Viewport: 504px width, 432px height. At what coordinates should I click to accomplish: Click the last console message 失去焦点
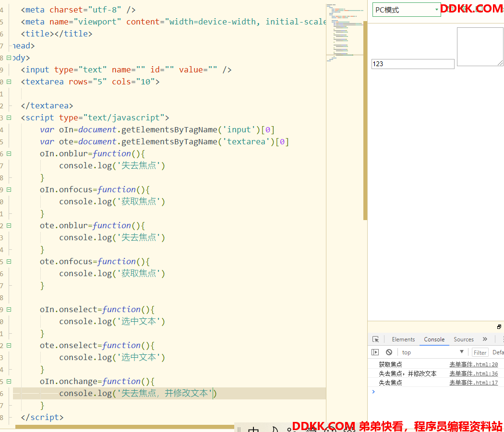[390, 383]
